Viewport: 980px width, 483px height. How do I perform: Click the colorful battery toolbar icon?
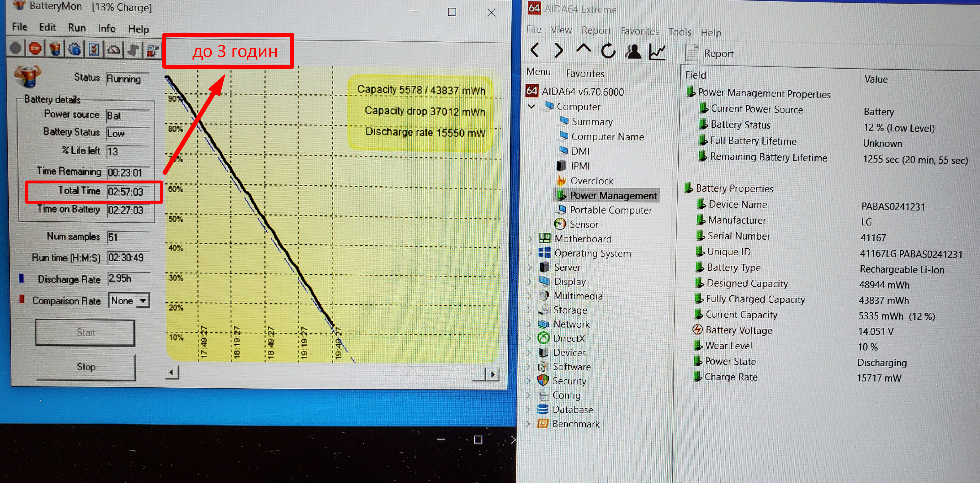click(55, 49)
